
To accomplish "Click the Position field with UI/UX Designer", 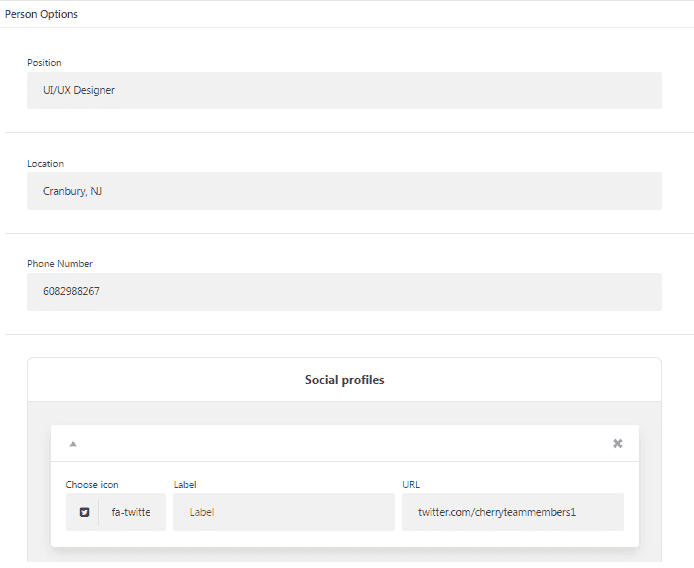I will pyautogui.click(x=344, y=90).
